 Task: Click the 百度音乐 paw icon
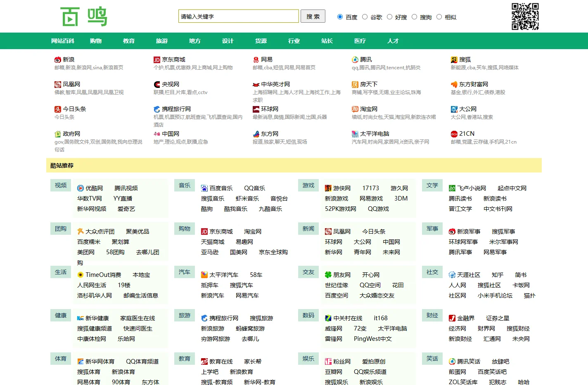204,189
